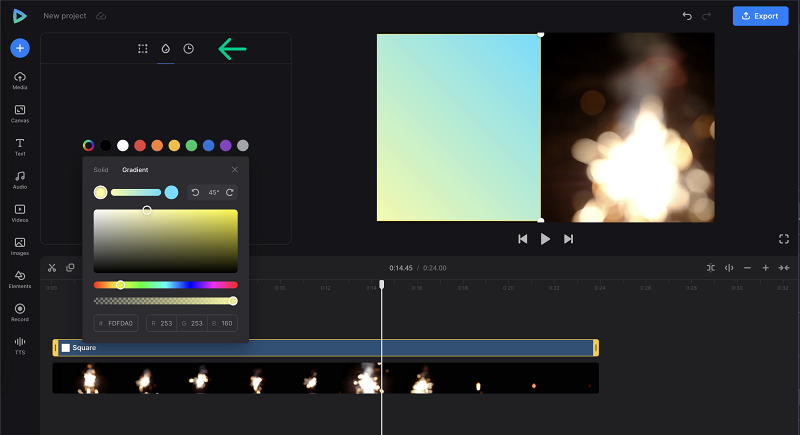Click the New project title
This screenshot has height=435, width=800.
coord(65,16)
